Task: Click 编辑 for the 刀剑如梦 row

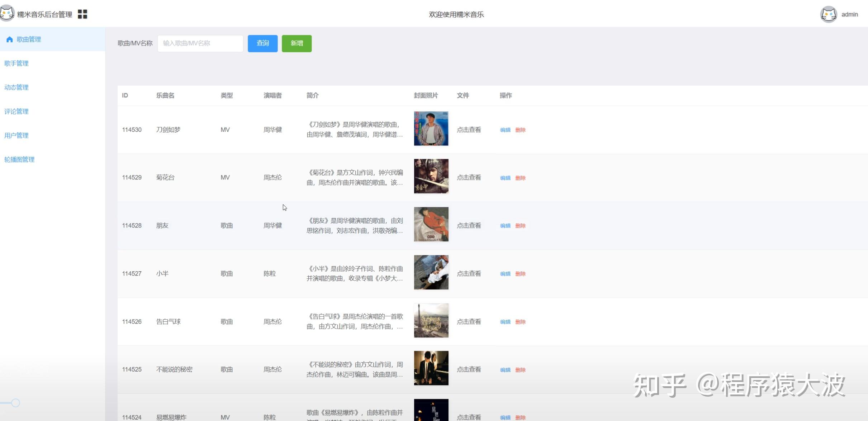Action: [x=505, y=130]
